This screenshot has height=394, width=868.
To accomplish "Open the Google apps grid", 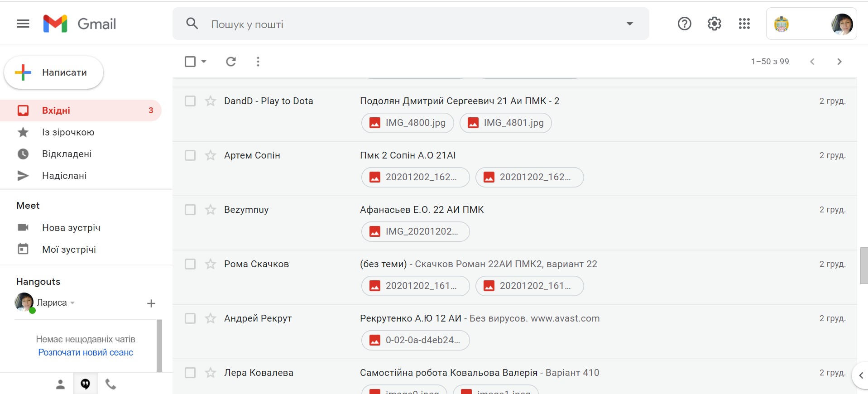I will point(744,24).
